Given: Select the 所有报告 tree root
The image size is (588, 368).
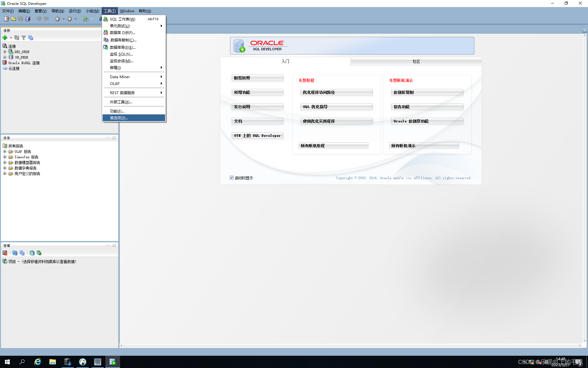Looking at the screenshot, I should click(16, 146).
